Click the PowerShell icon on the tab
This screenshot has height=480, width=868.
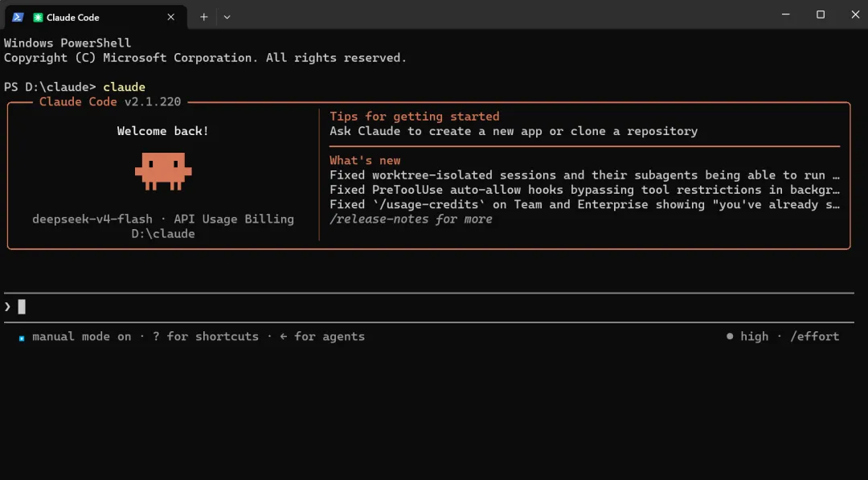tap(18, 17)
